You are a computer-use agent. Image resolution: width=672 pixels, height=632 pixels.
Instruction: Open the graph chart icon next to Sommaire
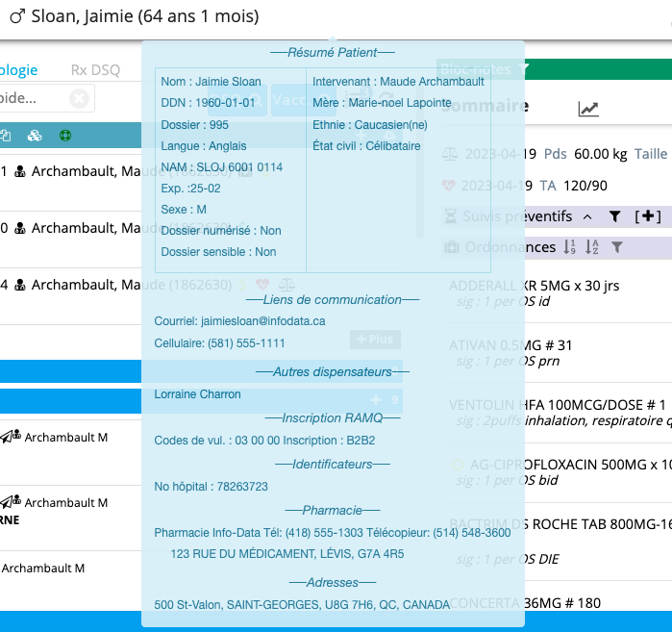pos(588,109)
